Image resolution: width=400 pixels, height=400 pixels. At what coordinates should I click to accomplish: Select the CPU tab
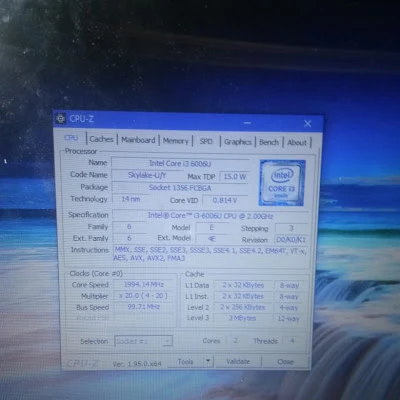(x=71, y=138)
